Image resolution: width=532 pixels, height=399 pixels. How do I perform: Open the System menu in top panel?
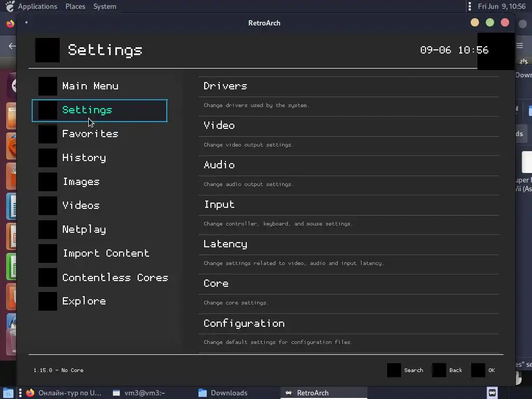click(x=105, y=6)
